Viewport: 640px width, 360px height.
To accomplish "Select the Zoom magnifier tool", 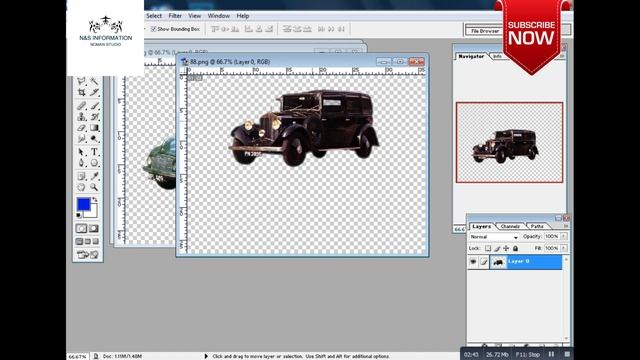I will point(94,187).
